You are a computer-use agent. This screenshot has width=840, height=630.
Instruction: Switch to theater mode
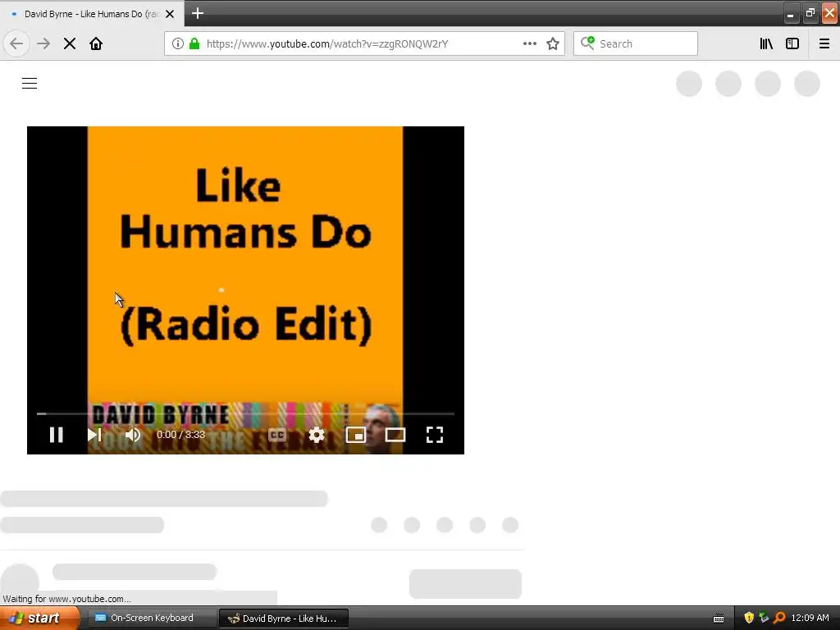(395, 435)
